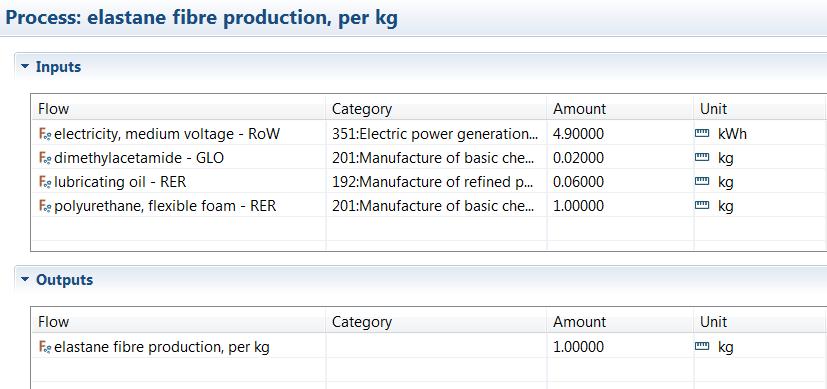The height and width of the screenshot is (389, 827).
Task: Click flow icon beside polyurethane, flexible foam
Action: (45, 206)
